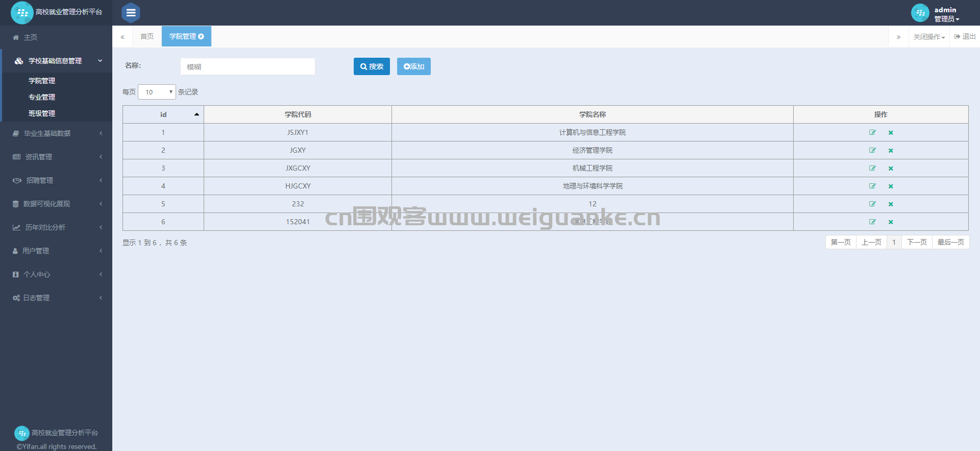
Task: Go to 主页 in the sidebar
Action: point(31,37)
